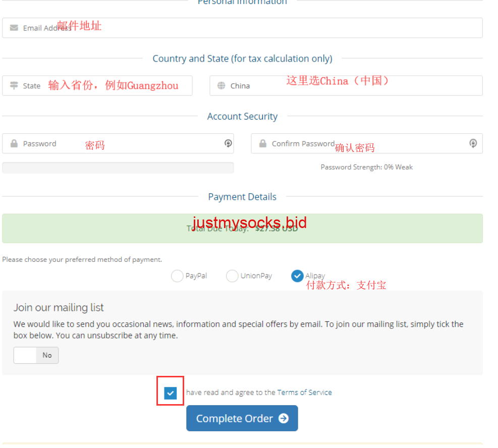Click the signpost icon beside State
498x448 pixels.
[x=14, y=86]
